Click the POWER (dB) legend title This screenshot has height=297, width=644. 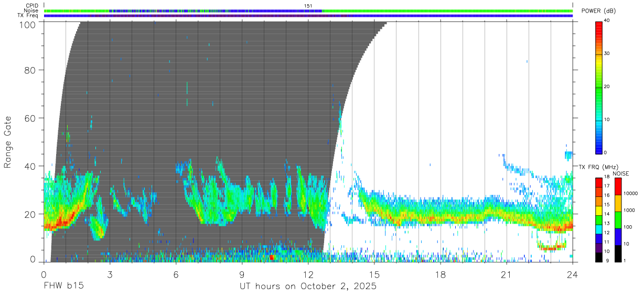(x=599, y=11)
